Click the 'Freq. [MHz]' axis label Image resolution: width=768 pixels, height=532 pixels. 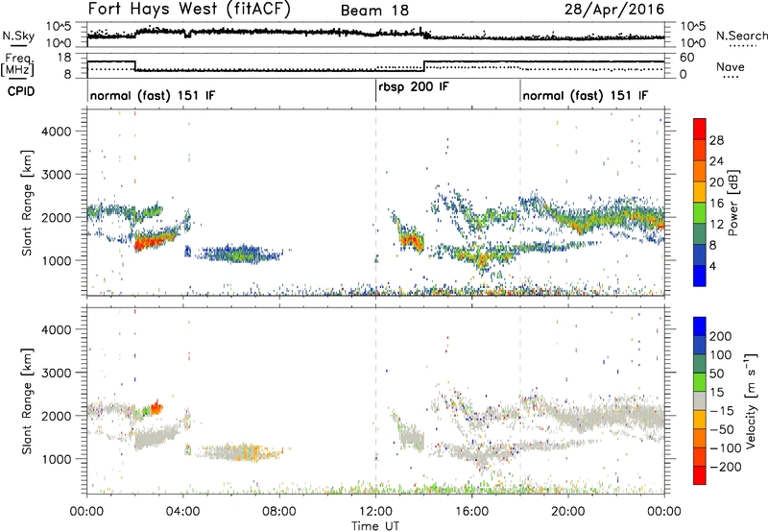click(x=17, y=65)
